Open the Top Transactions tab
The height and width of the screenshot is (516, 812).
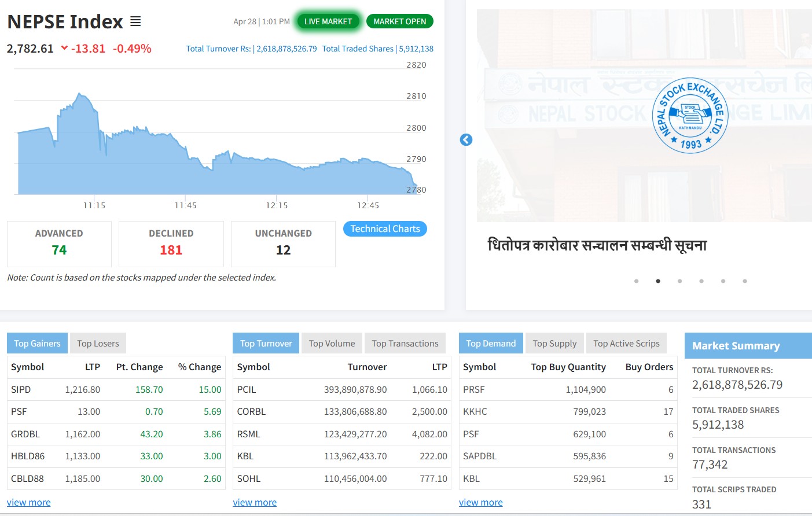[x=405, y=344]
